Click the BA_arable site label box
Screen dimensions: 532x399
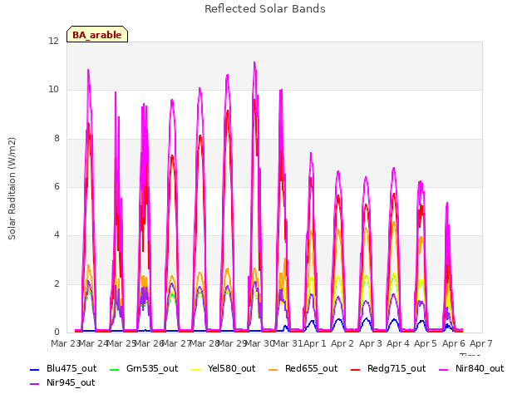pyautogui.click(x=97, y=34)
